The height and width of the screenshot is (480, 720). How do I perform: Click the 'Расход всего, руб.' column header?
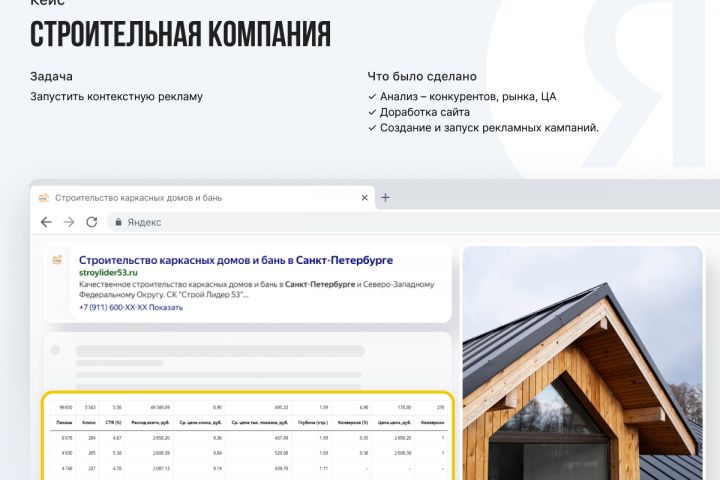[151, 422]
